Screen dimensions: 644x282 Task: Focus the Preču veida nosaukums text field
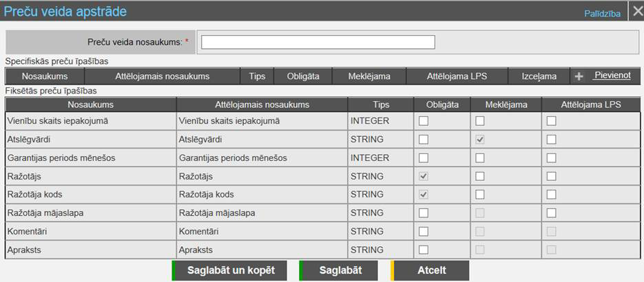[x=318, y=43]
